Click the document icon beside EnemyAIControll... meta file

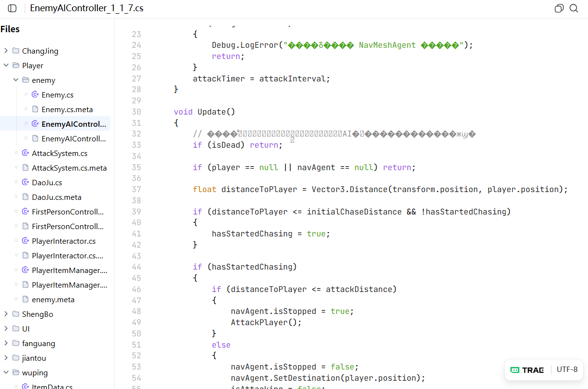[x=35, y=138]
